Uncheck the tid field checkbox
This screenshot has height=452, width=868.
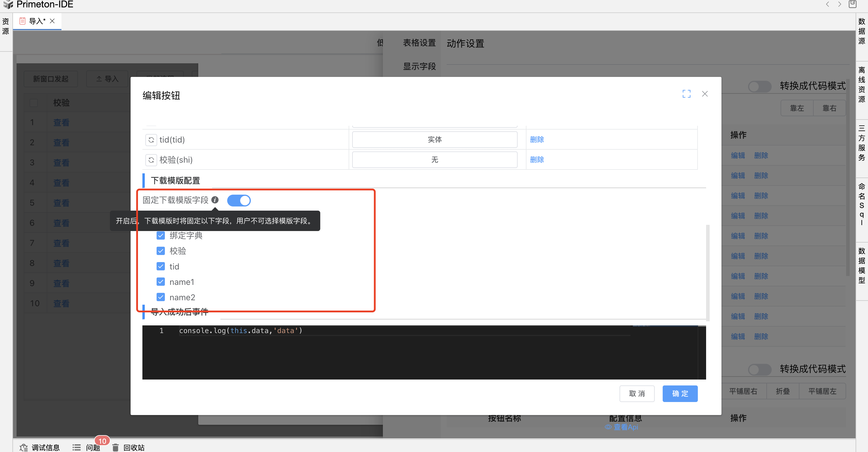pos(161,267)
